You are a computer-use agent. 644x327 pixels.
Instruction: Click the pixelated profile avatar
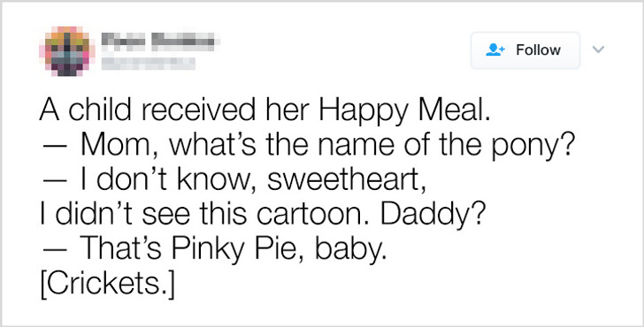(x=67, y=51)
